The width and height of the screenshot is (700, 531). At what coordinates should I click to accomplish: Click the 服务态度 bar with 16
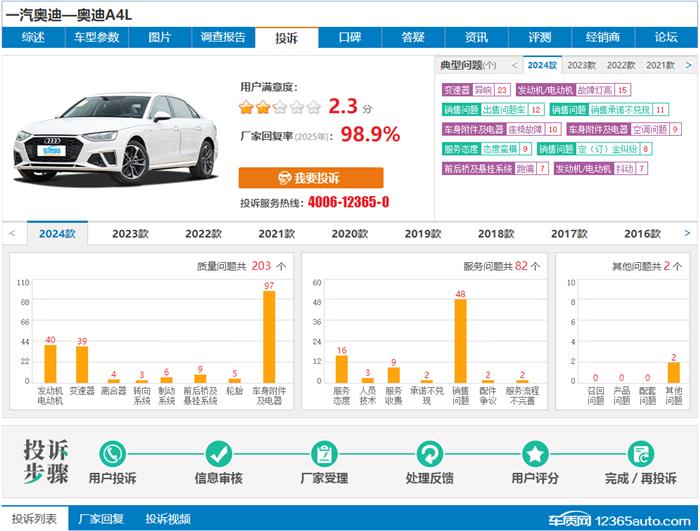tap(342, 369)
